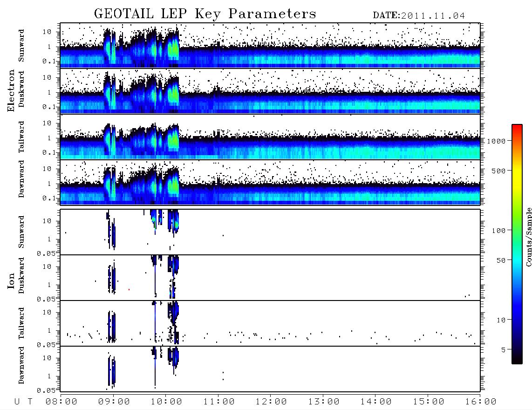The image size is (532, 410).
Task: Click the 500 colorbar tick value
Action: (x=499, y=171)
